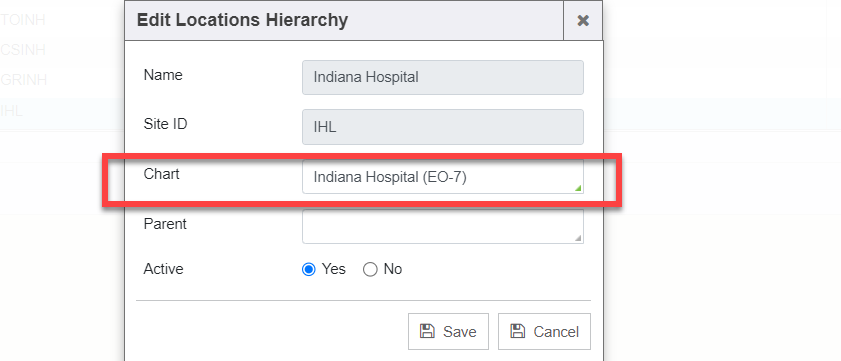Click the Cancel button
The image size is (841, 361).
[x=544, y=331]
